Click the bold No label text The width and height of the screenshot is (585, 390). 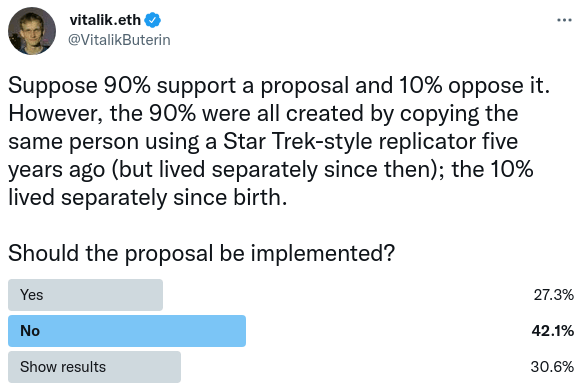[x=30, y=331]
